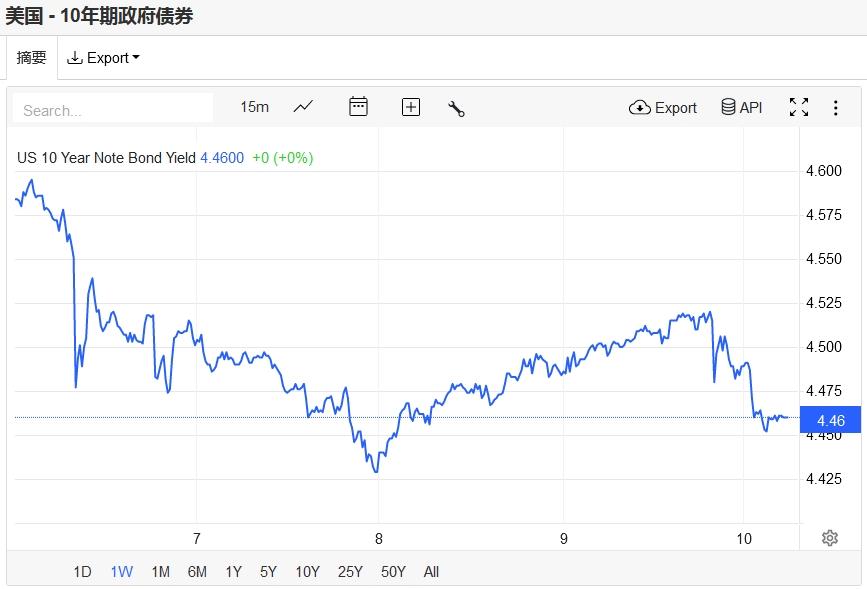Show All historical data range
Image resolution: width=867 pixels, height=589 pixels.
tap(431, 572)
